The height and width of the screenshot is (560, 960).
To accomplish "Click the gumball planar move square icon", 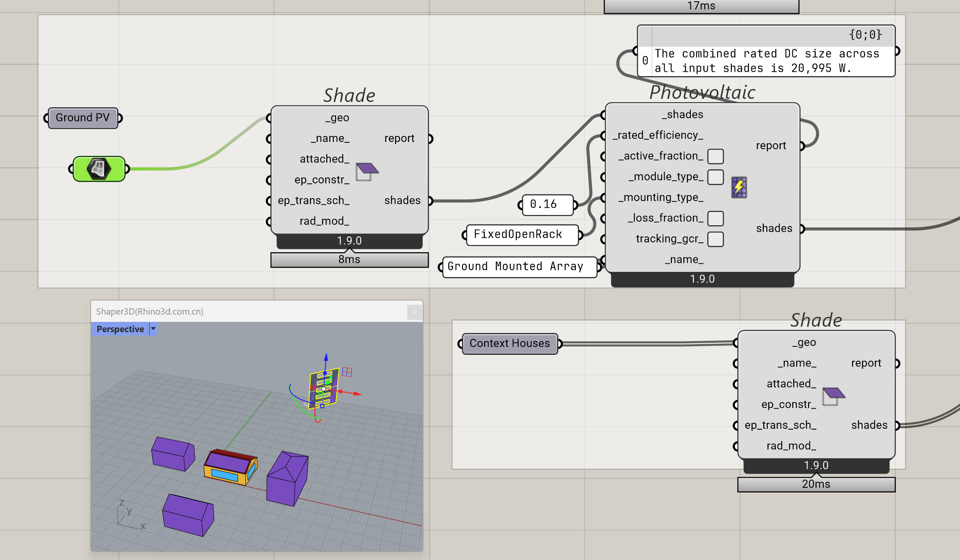I will point(347,372).
